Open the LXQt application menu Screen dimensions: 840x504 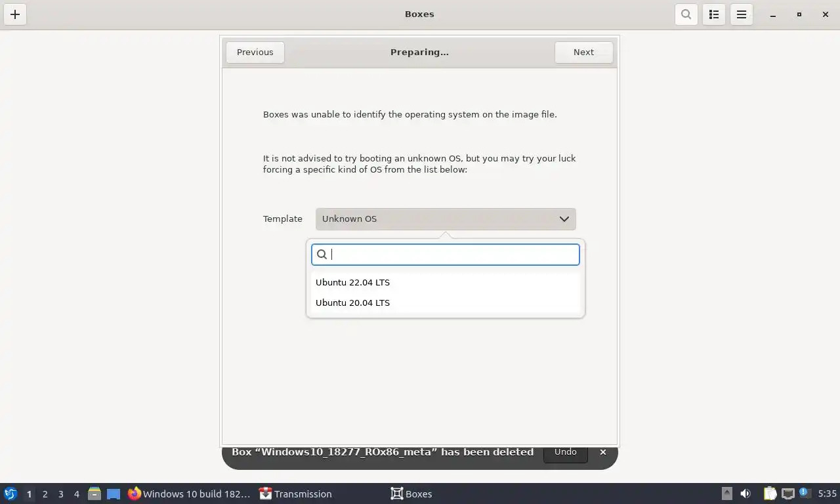coord(10,493)
